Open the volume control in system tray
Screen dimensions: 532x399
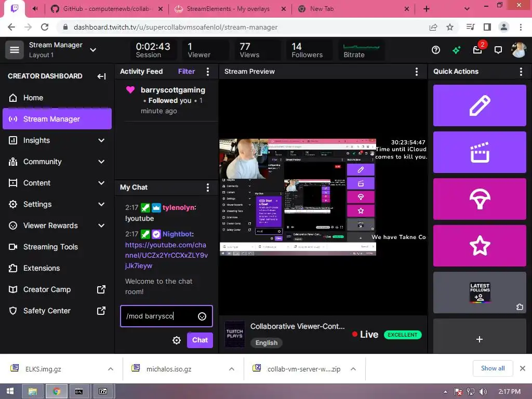(x=483, y=392)
